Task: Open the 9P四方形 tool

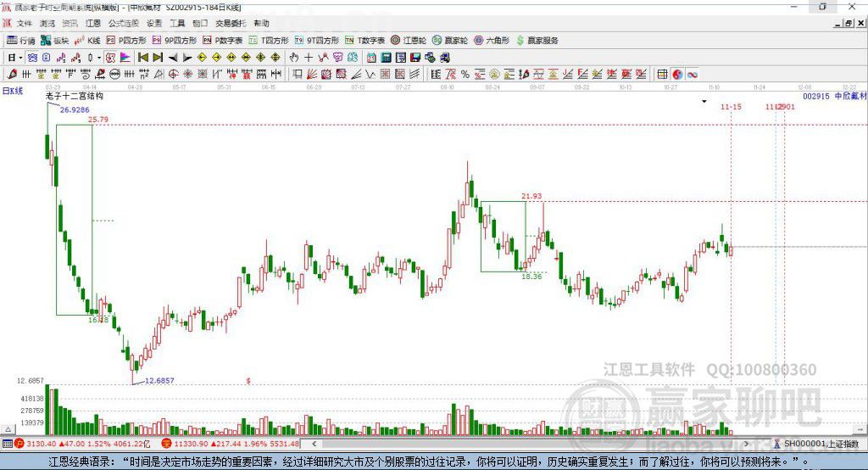Action: (x=175, y=41)
